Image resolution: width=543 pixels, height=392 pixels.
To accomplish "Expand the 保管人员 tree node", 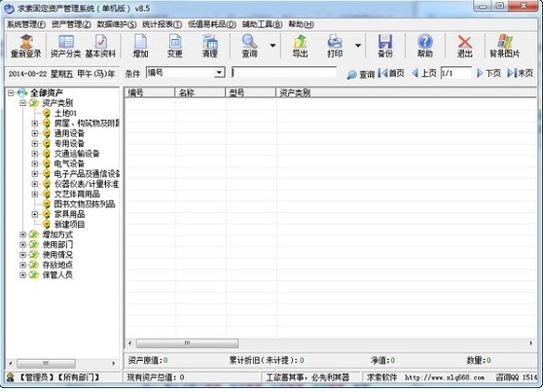I will point(22,275).
